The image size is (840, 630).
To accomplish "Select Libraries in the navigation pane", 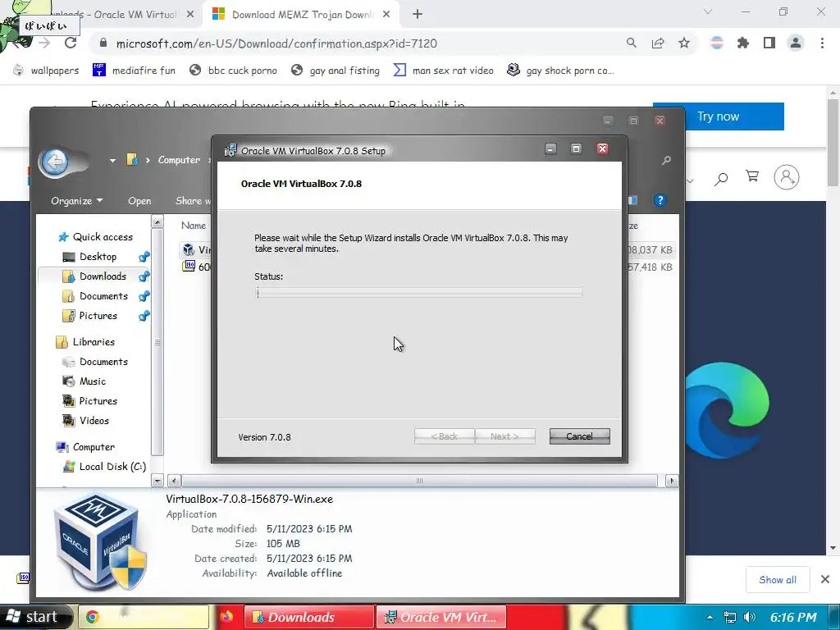I will 85,342.
